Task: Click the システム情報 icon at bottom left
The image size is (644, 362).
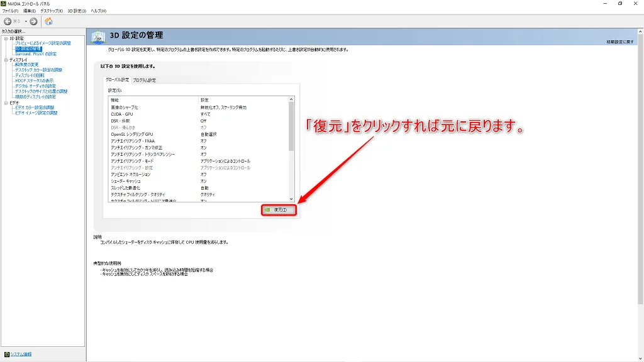Action: [6, 354]
